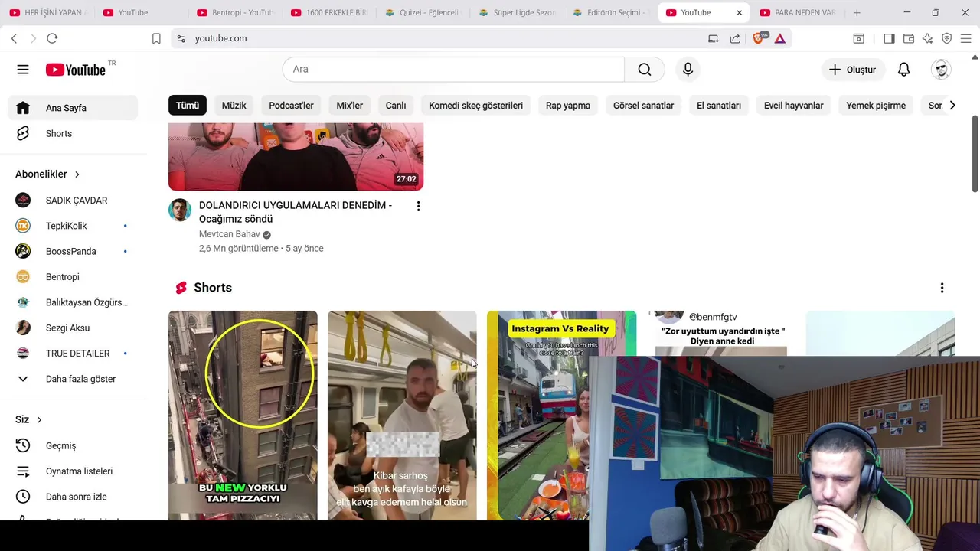
Task: Click the Brave Rewards triangle icon
Action: (780, 38)
